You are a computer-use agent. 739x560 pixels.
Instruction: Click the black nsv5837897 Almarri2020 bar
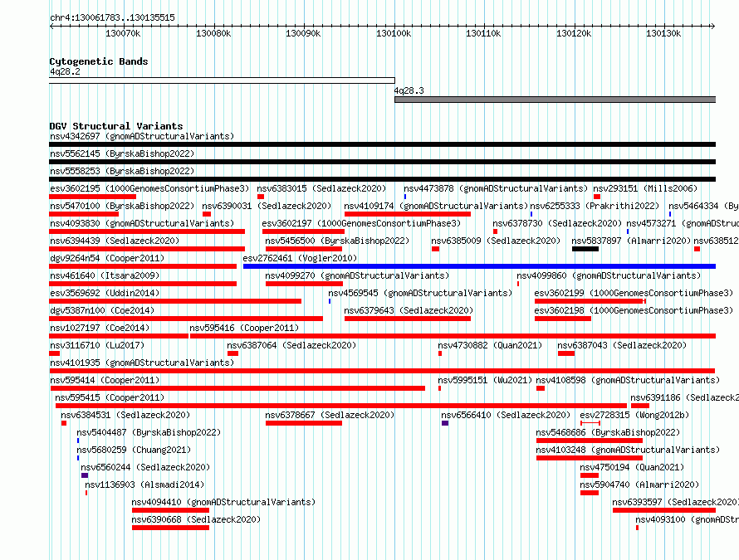pos(585,249)
